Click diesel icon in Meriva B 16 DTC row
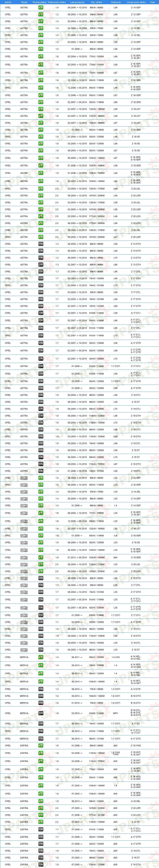The height and width of the screenshot is (868, 159). coord(40,703)
